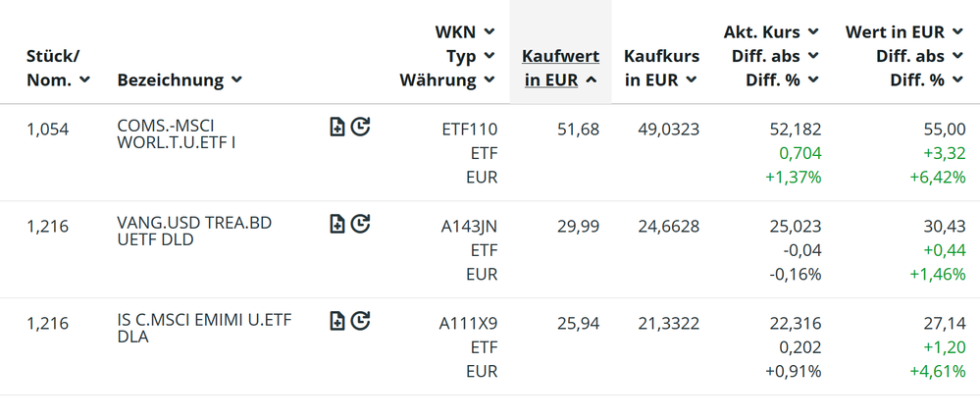This screenshot has width=980, height=418.
Task: Sort by Kaufkurs in EUR chevron
Action: (693, 80)
